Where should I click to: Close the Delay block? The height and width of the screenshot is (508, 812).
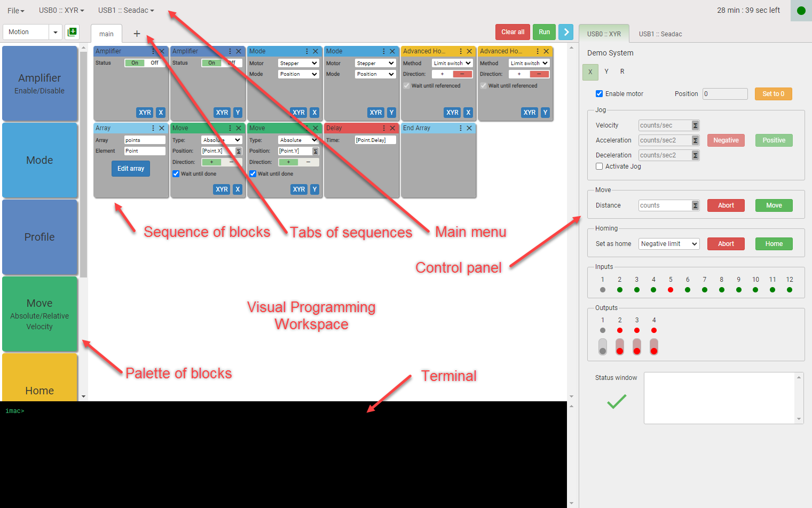click(x=392, y=128)
